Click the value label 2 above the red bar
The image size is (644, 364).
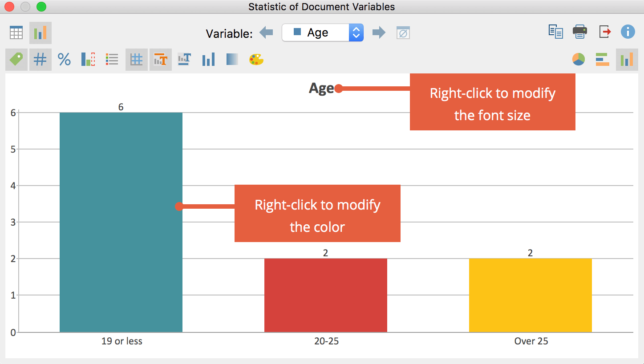pos(326,253)
